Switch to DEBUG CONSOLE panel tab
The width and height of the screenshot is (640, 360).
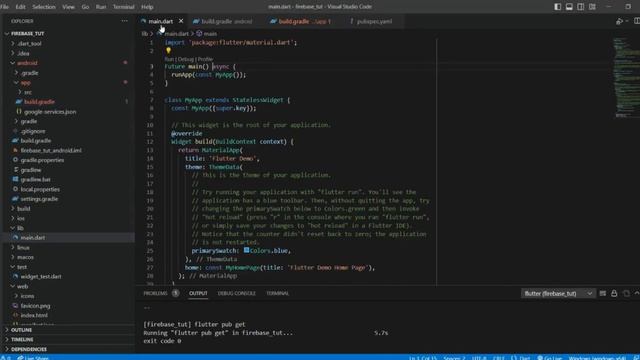pyautogui.click(x=236, y=293)
